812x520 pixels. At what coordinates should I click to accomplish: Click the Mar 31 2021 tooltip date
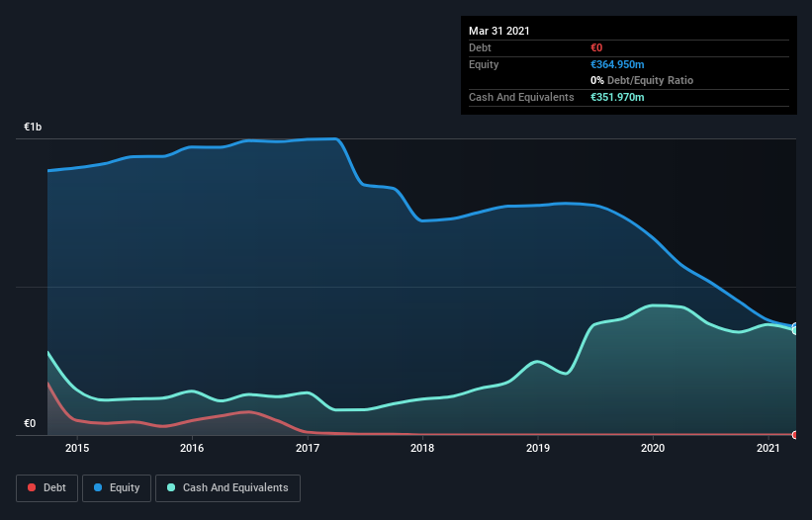pyautogui.click(x=499, y=31)
